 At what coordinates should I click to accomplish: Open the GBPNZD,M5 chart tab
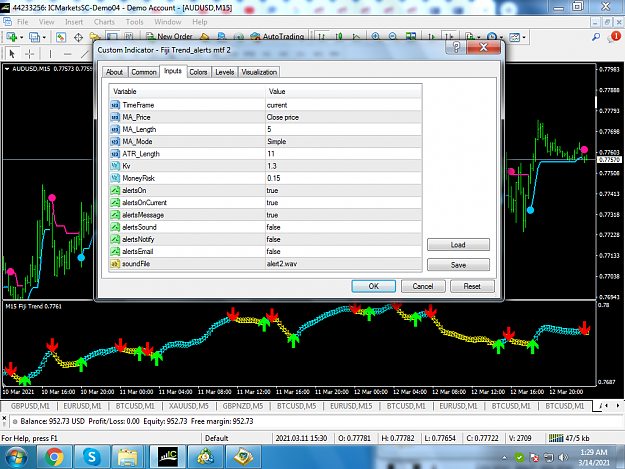[243, 406]
